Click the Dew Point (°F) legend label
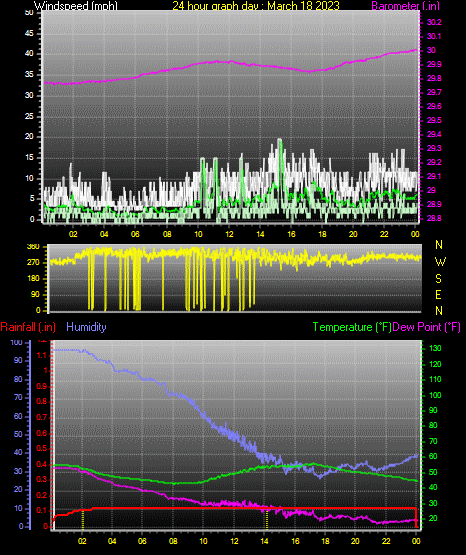466x555 pixels. (x=426, y=327)
